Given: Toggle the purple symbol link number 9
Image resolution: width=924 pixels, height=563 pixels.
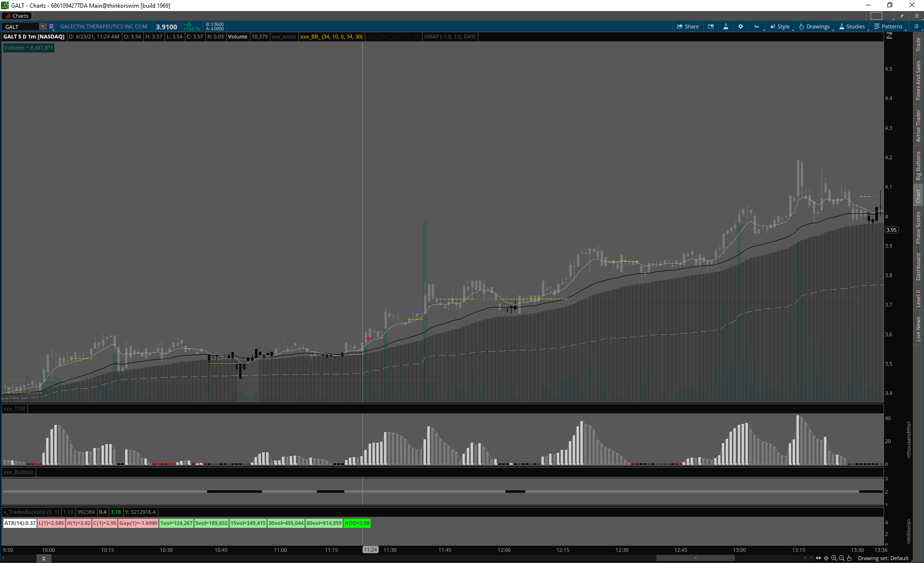Looking at the screenshot, I should tap(51, 26).
